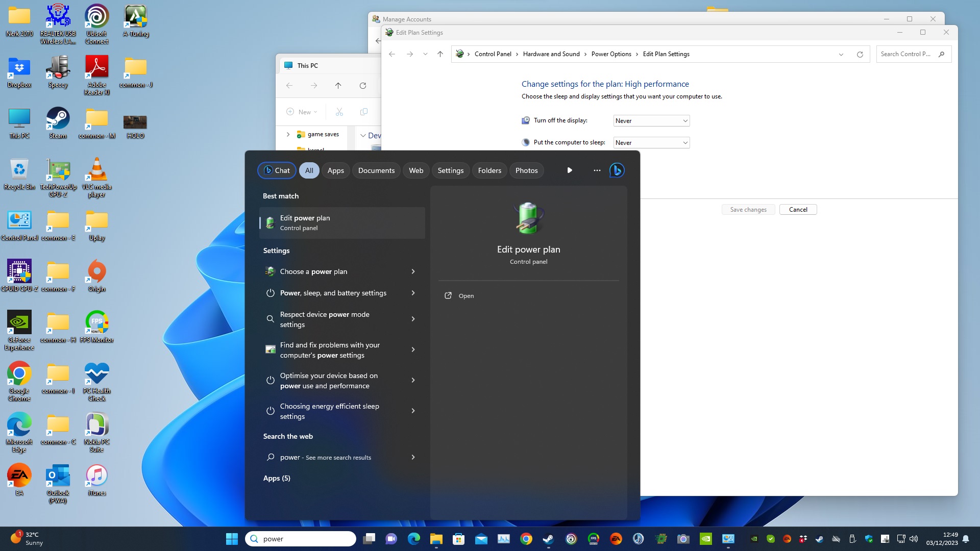Open 'Put the computer to sleep' dropdown
This screenshot has width=980, height=551.
[651, 143]
